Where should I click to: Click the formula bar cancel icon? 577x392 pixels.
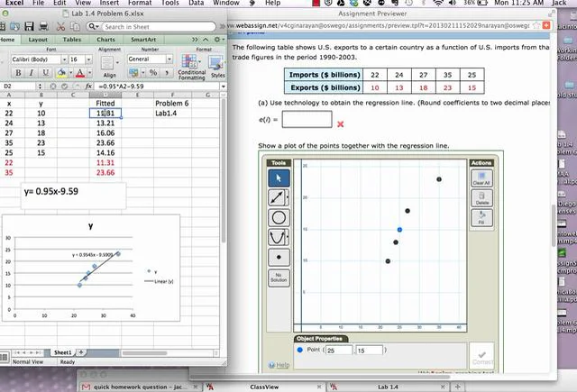(x=53, y=86)
